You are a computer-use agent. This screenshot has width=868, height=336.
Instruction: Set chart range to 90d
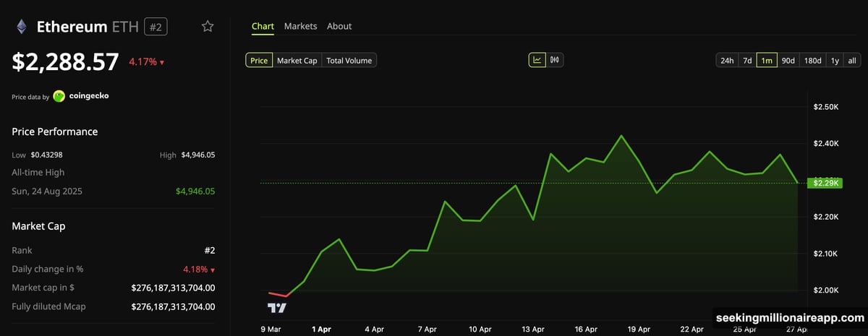point(788,61)
